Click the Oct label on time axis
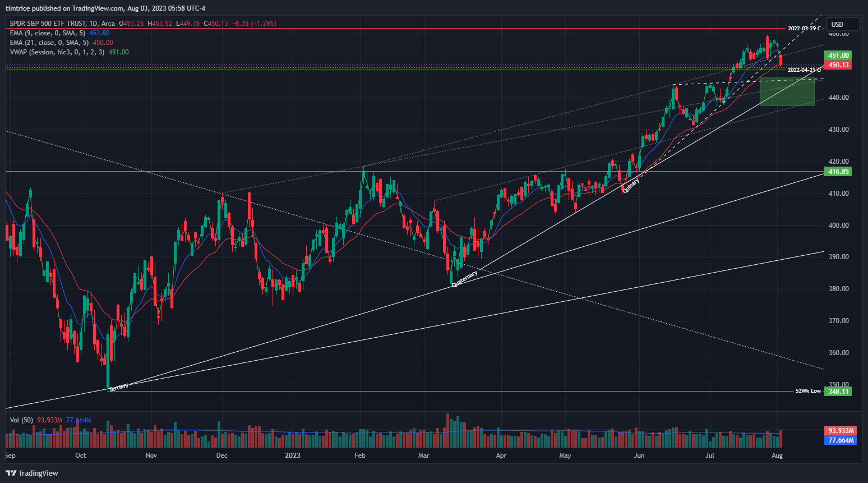The width and height of the screenshot is (868, 483). click(x=81, y=456)
